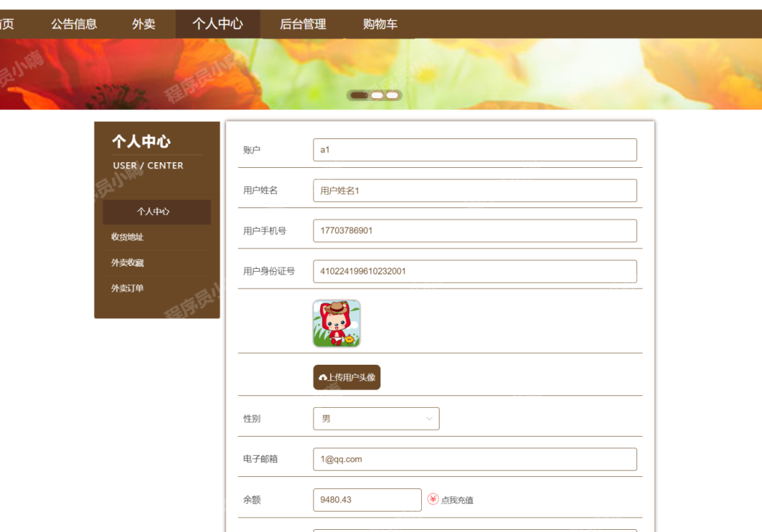Open the 购物车 shopping cart menu

[x=380, y=23]
